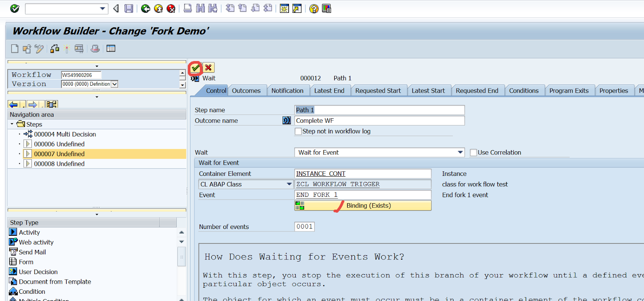Select User Decision step type
Screen dimensions: 644x301
[38, 272]
